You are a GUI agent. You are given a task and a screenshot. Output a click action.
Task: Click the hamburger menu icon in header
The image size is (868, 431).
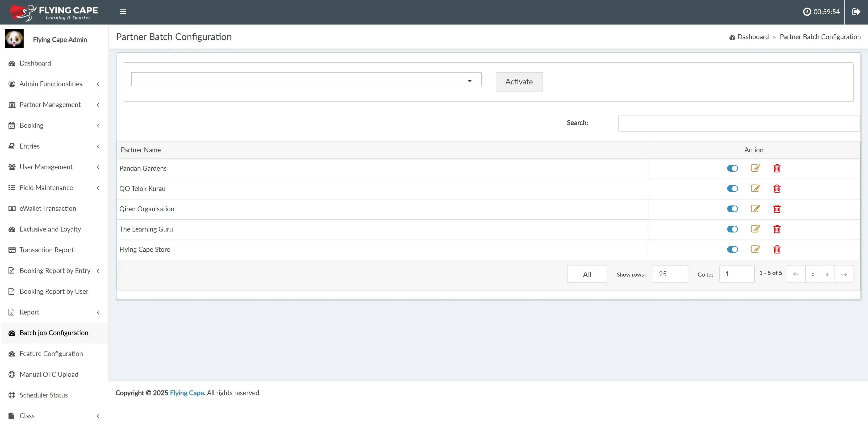(123, 12)
